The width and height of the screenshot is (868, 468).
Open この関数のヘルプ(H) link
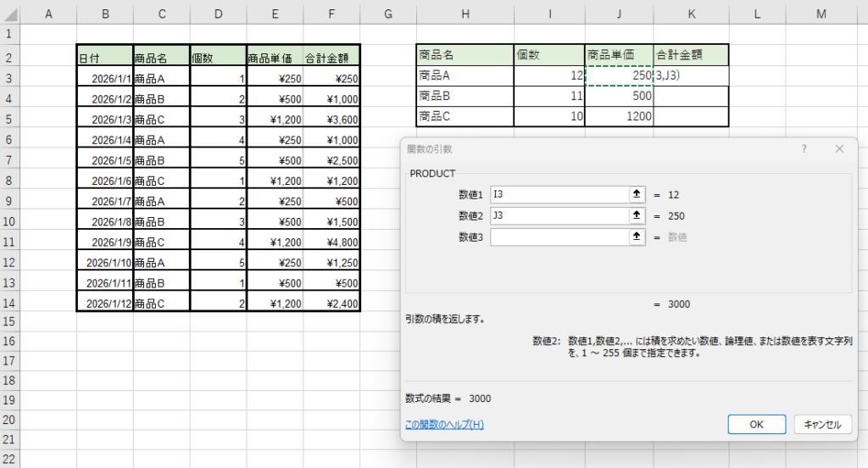pos(444,425)
